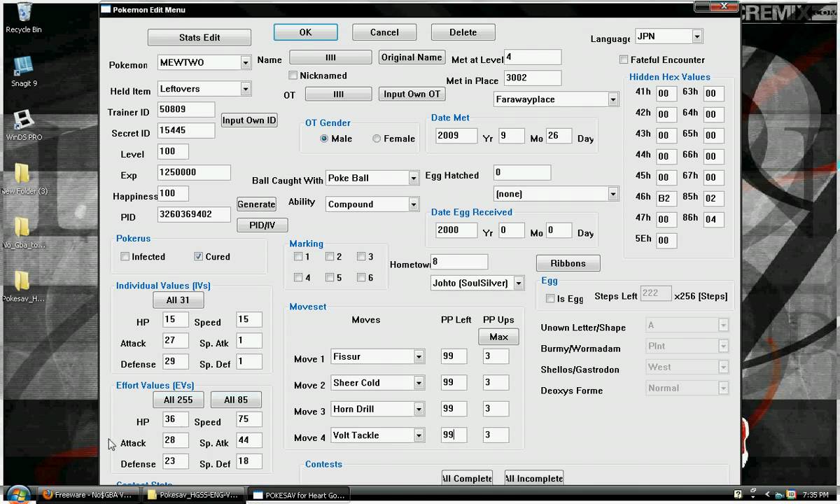Open the Move 3 dropdown (Horn Drill)
Screen dimensions: 840x504
pyautogui.click(x=419, y=409)
